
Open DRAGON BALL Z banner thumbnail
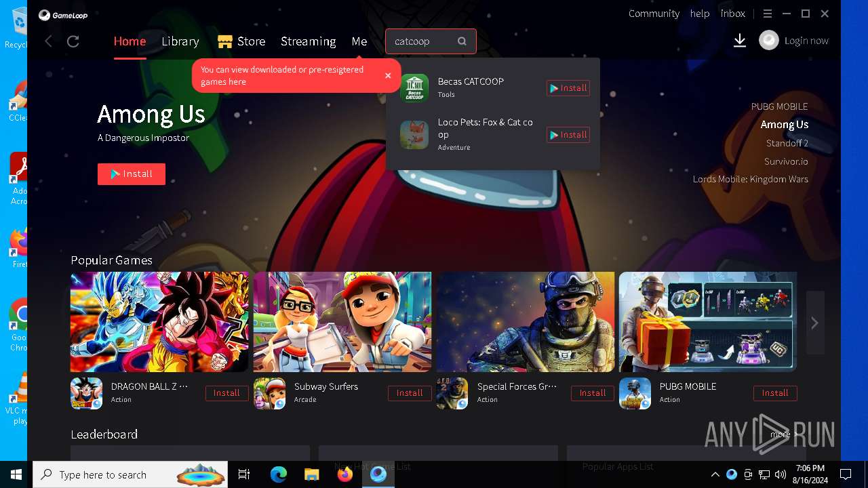(x=159, y=322)
